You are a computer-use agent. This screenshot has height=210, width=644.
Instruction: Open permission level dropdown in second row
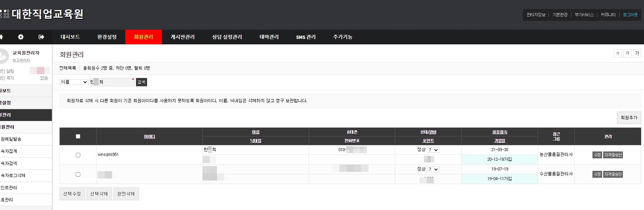433,169
